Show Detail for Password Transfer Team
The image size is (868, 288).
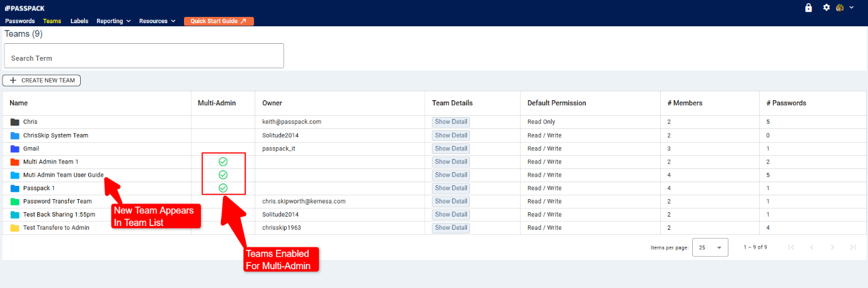click(451, 201)
